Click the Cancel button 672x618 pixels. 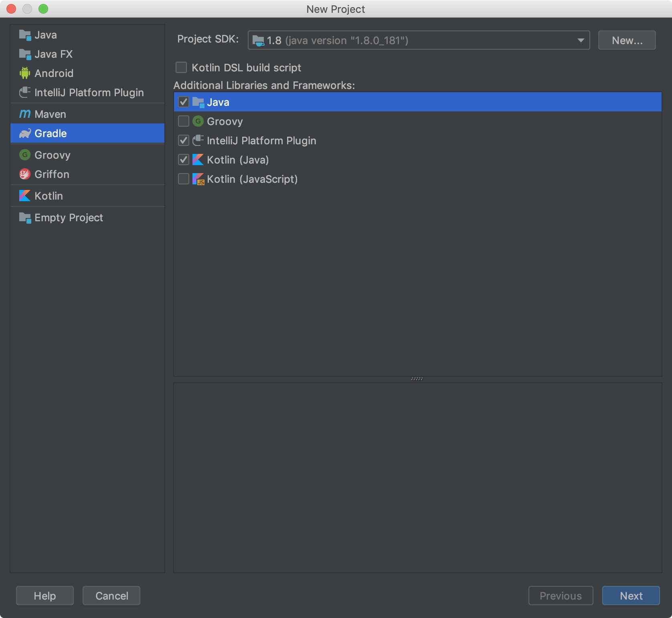(x=111, y=596)
